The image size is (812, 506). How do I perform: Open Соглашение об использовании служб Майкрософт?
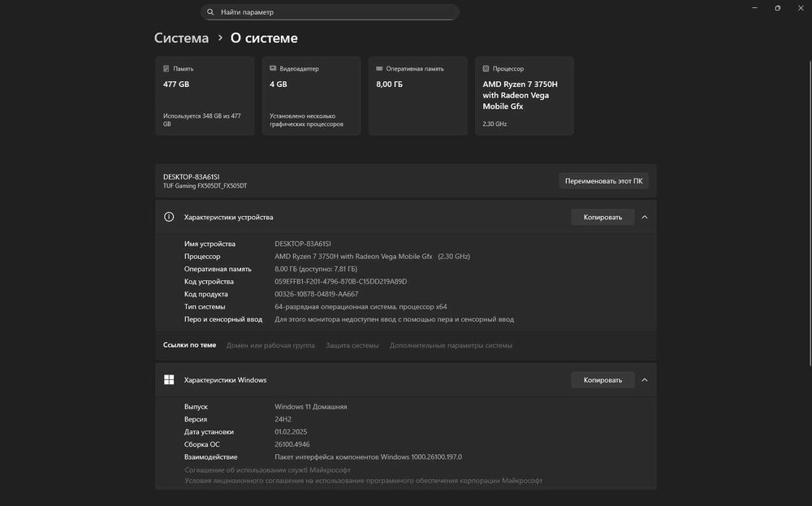click(267, 469)
